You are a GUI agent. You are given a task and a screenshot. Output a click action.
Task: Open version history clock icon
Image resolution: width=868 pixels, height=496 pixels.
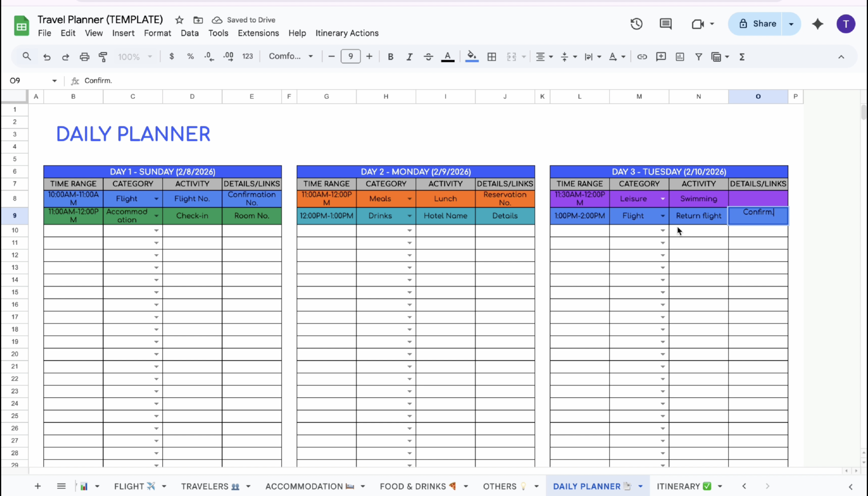coord(636,24)
